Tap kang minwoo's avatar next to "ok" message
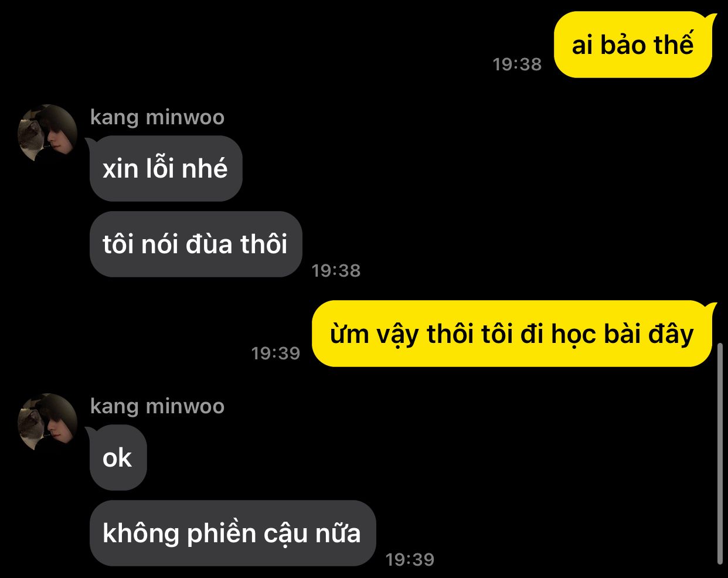Screen dimensions: 728x578 [x=48, y=423]
